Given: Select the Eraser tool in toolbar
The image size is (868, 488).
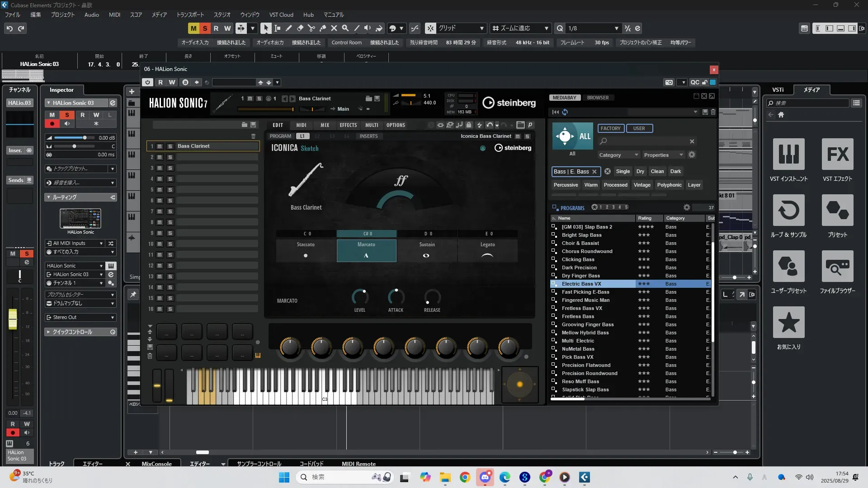Looking at the screenshot, I should coord(300,28).
